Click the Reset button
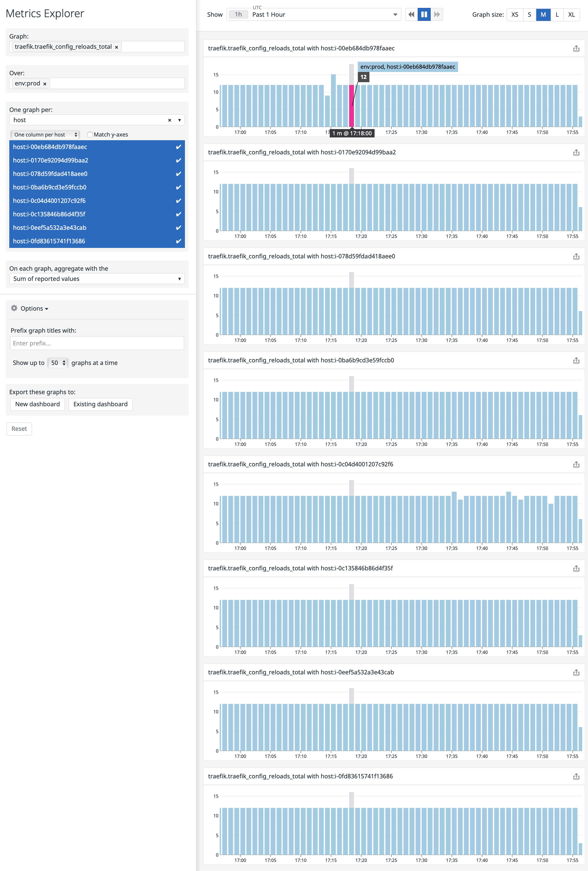The width and height of the screenshot is (588, 871). pos(19,429)
